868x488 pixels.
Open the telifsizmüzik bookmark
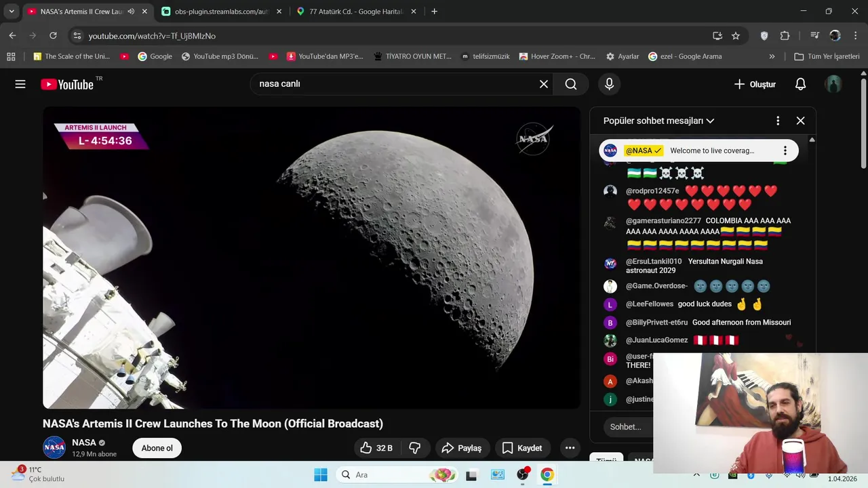pos(485,56)
